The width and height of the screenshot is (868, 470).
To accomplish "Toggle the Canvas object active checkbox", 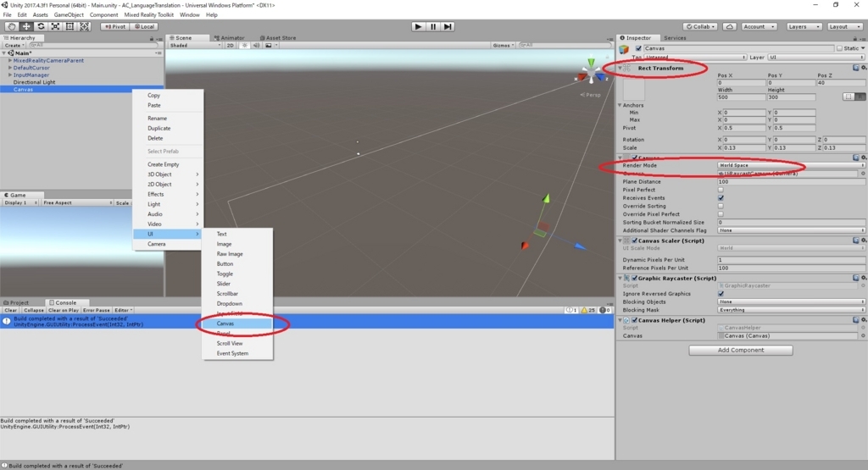I will click(638, 48).
